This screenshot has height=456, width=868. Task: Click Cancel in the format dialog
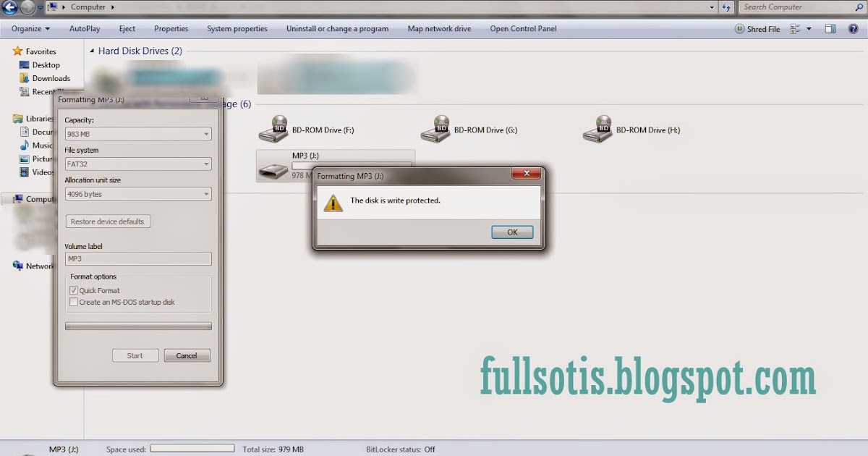tap(187, 355)
